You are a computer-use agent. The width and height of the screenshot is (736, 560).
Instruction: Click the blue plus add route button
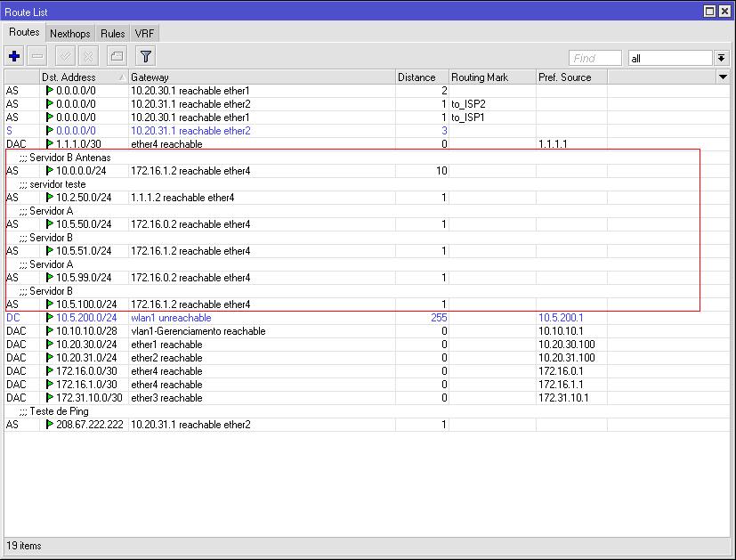tap(14, 56)
